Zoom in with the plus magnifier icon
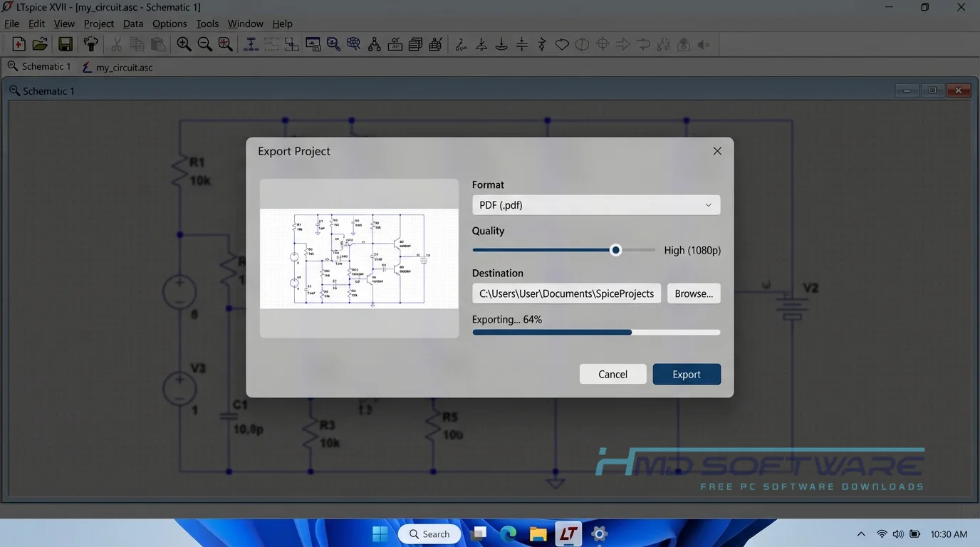 click(184, 44)
